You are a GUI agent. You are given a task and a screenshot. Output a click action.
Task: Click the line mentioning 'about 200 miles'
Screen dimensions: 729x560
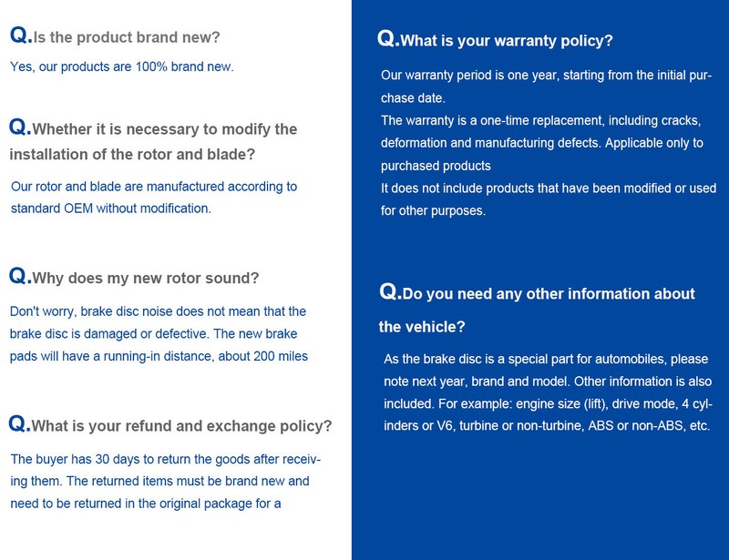click(159, 356)
